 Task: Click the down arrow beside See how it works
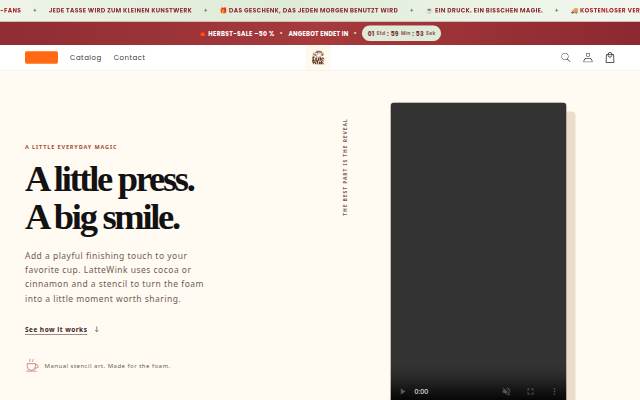point(96,329)
